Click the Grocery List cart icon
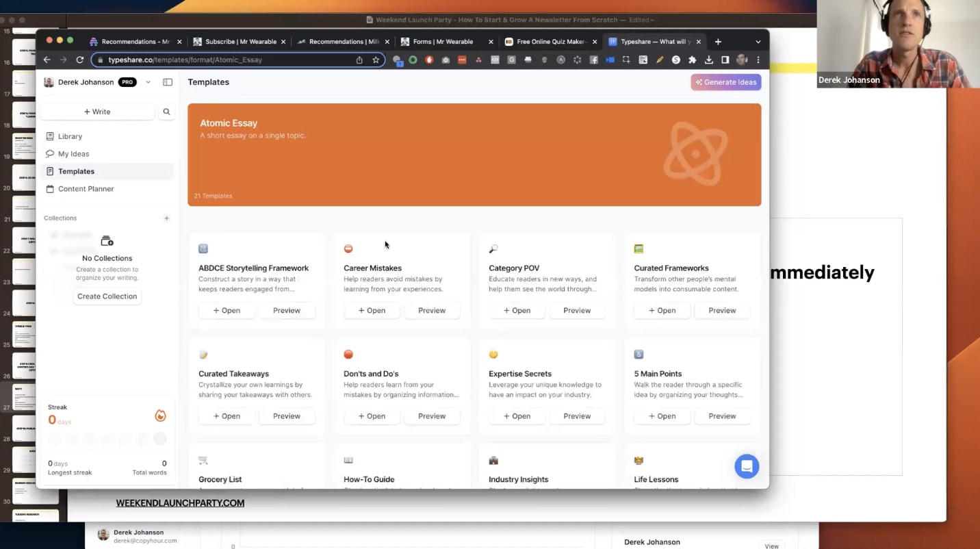 point(203,461)
